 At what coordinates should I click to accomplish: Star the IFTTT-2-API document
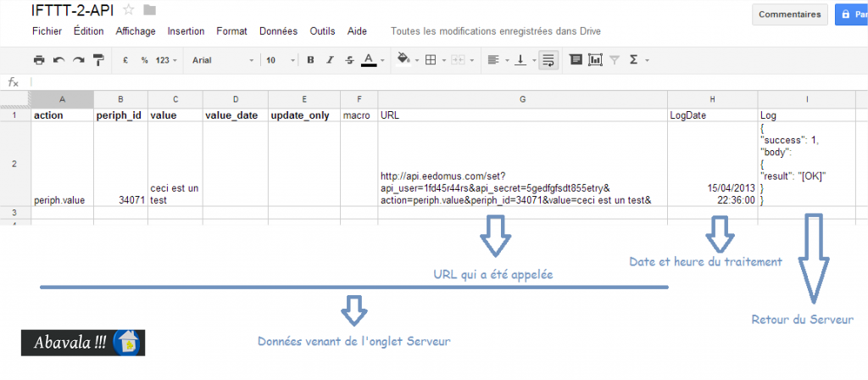click(x=129, y=9)
